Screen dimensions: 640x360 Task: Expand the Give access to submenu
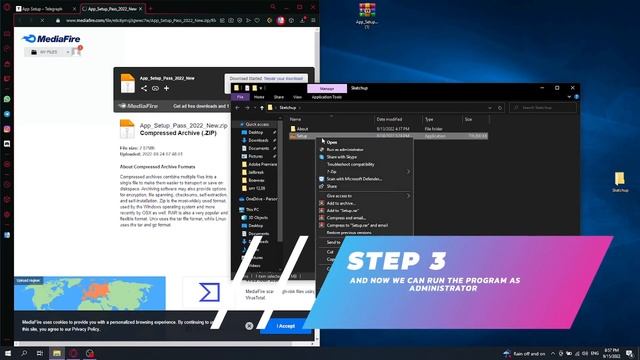pyautogui.click(x=408, y=196)
